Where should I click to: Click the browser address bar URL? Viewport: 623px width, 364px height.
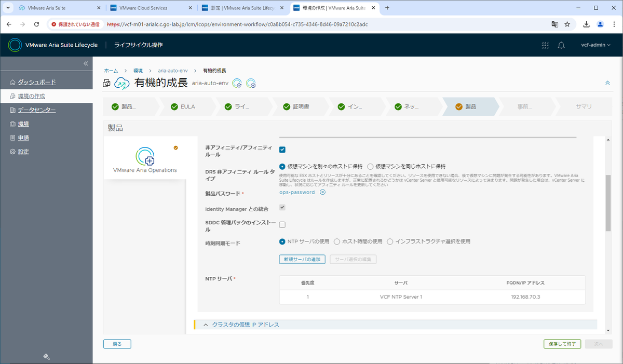[236, 24]
